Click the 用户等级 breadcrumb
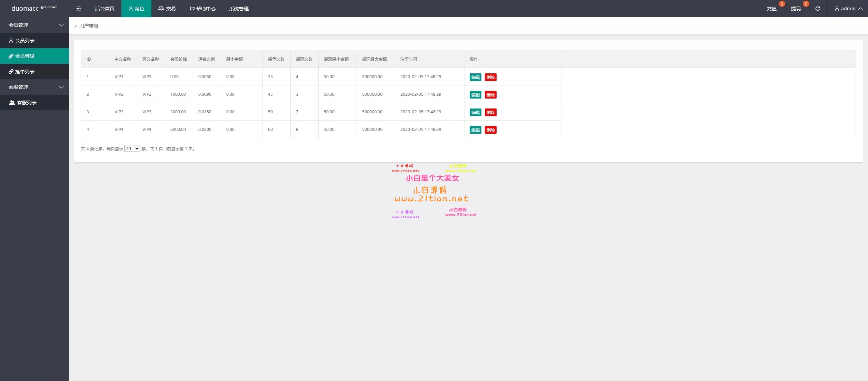The width and height of the screenshot is (868, 381). click(89, 26)
